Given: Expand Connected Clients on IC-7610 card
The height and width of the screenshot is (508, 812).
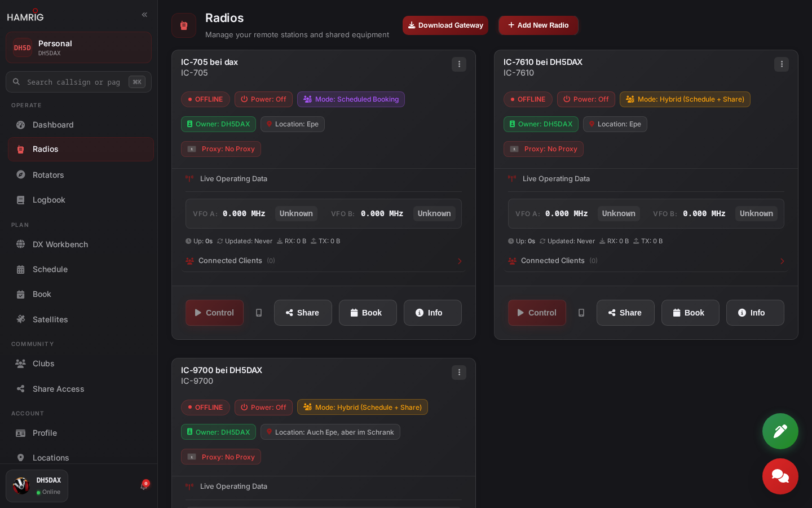Looking at the screenshot, I should [646, 261].
